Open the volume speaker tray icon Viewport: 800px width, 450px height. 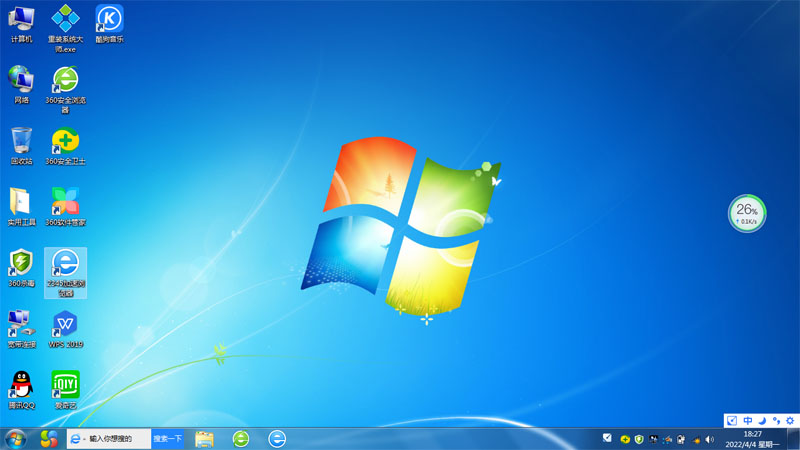709,439
